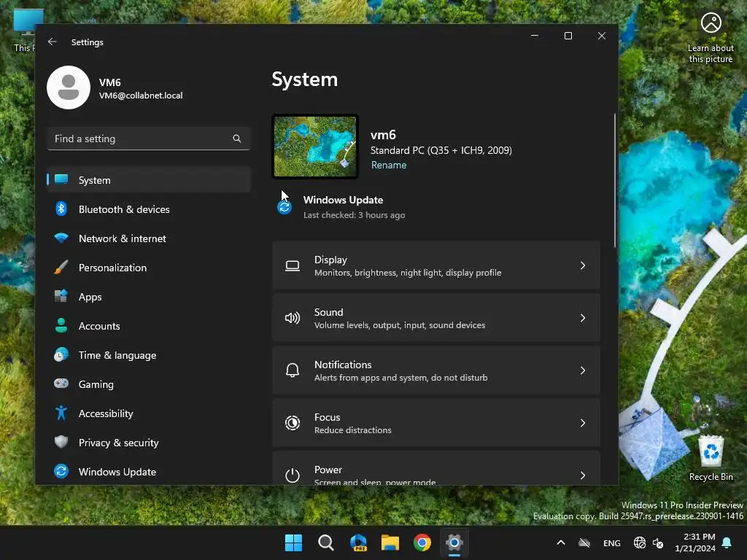Open Time & language settings
Screen dimensions: 747x560
pyautogui.click(x=149, y=355)
